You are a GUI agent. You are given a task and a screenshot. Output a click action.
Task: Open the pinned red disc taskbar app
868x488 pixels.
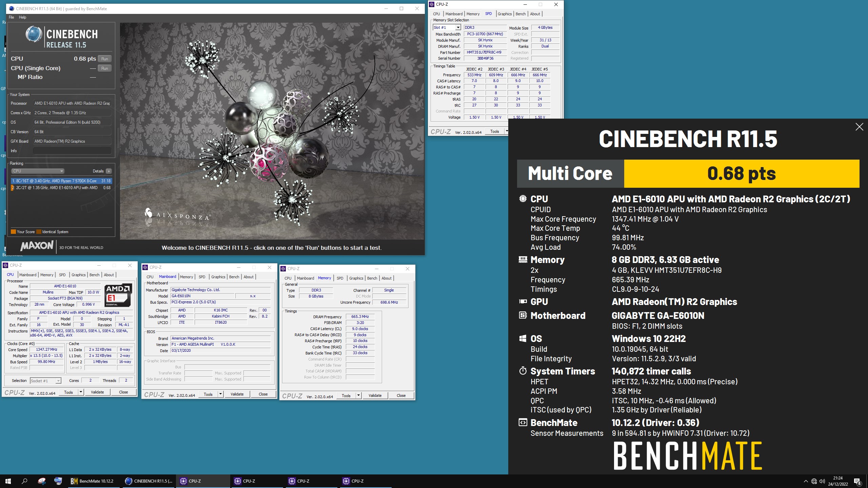pyautogui.click(x=42, y=481)
